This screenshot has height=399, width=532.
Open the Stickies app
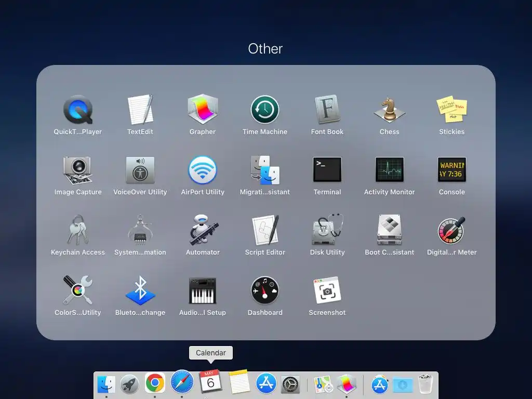pos(451,109)
